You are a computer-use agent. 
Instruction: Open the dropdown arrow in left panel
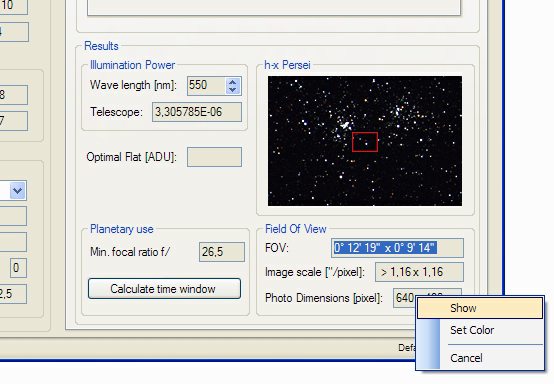pos(17,191)
